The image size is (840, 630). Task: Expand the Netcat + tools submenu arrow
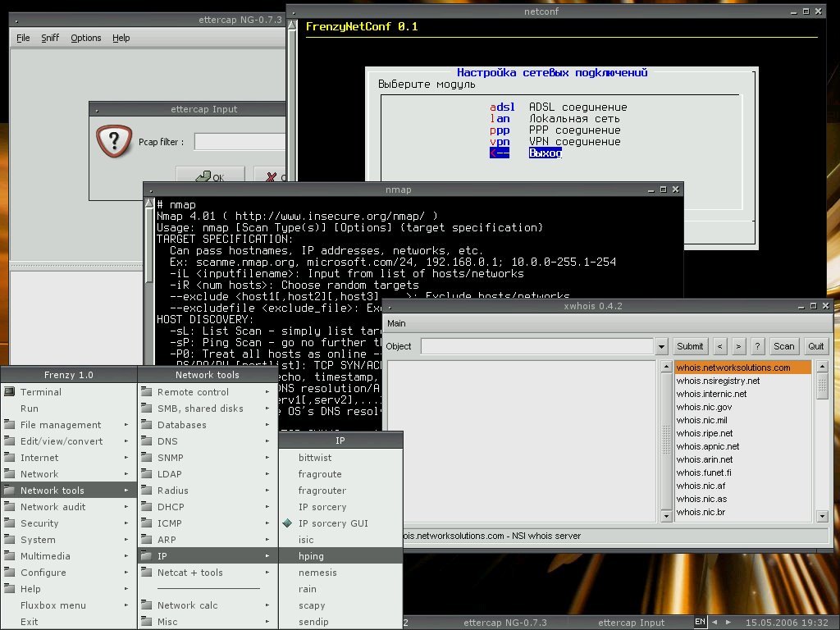[x=267, y=572]
